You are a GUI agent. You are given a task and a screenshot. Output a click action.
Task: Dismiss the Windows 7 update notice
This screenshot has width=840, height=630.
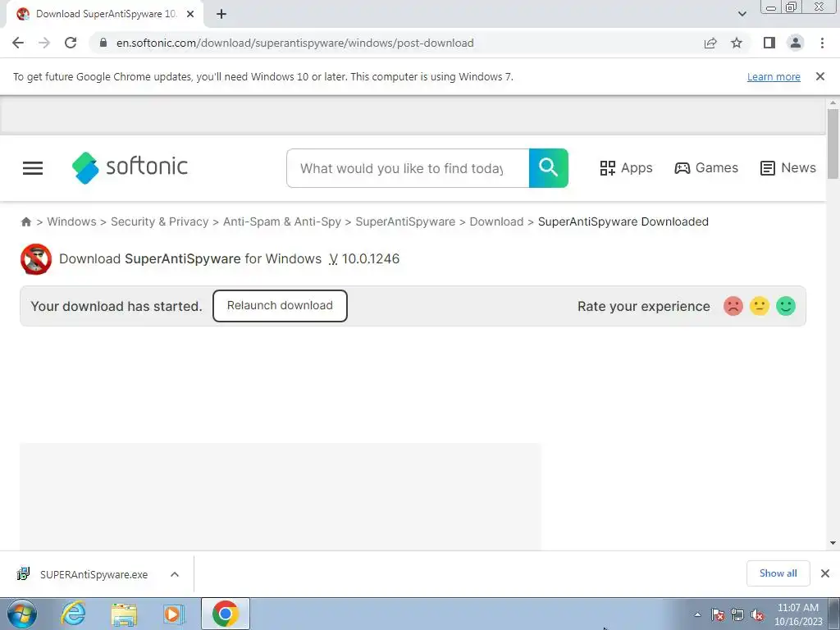pos(820,76)
